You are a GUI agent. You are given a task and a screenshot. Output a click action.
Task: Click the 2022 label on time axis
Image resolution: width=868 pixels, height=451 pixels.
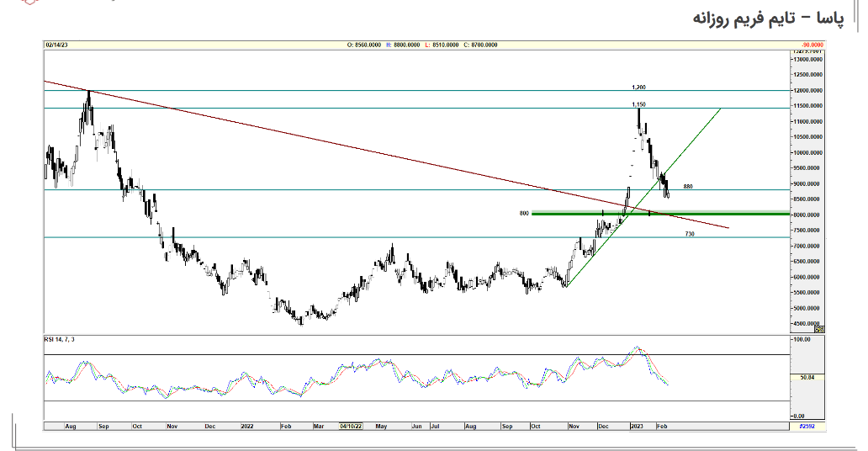tap(248, 427)
